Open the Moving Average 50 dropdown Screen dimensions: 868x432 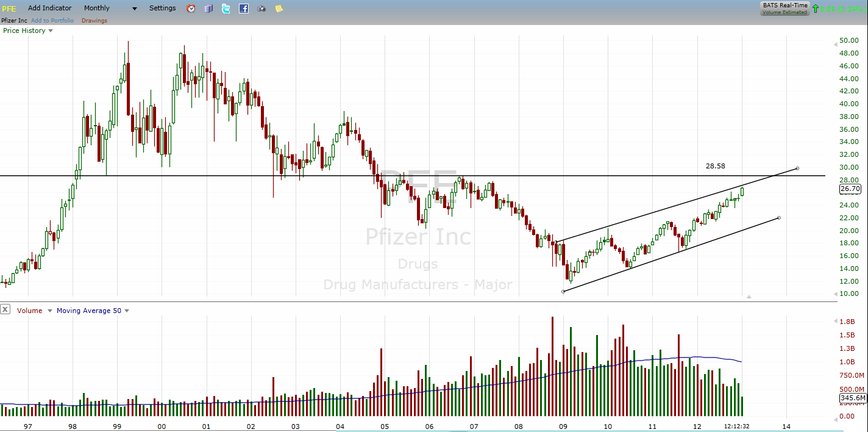click(127, 311)
